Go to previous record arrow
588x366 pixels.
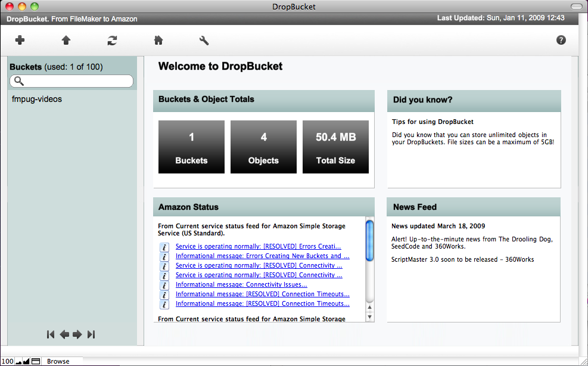64,334
